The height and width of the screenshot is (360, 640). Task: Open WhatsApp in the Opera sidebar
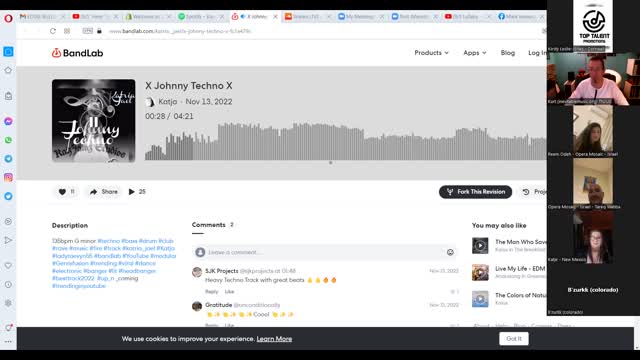pos(8,140)
